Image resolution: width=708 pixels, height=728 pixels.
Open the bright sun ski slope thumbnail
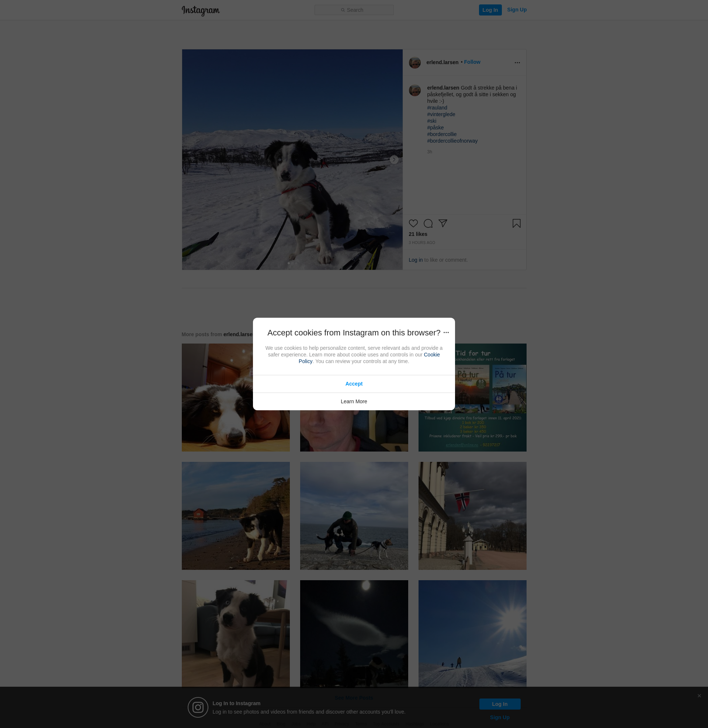click(472, 634)
